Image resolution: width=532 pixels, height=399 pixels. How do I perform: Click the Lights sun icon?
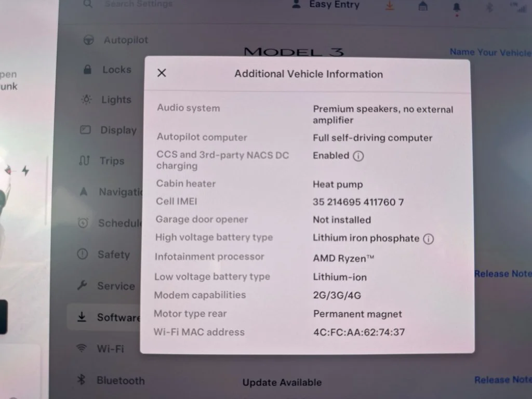[x=87, y=99]
